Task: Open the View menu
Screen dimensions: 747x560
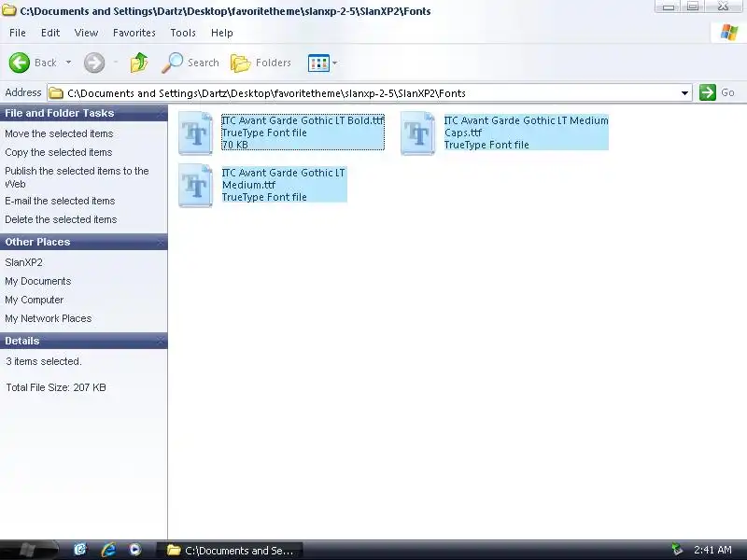Action: pyautogui.click(x=86, y=33)
